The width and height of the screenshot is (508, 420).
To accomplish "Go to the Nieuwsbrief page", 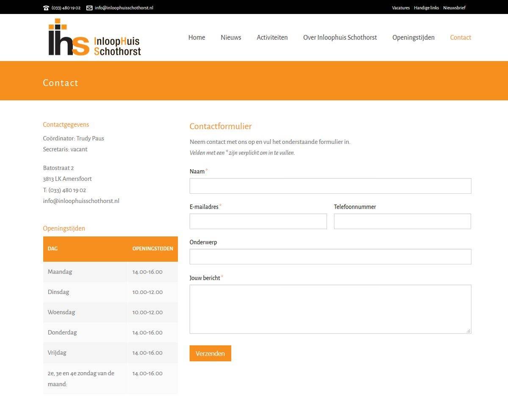I will pos(454,8).
